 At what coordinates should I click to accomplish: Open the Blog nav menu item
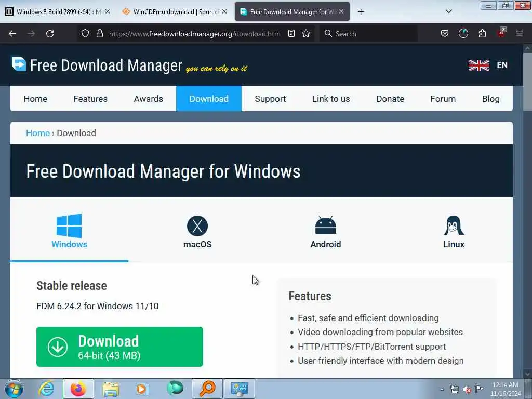click(x=490, y=99)
